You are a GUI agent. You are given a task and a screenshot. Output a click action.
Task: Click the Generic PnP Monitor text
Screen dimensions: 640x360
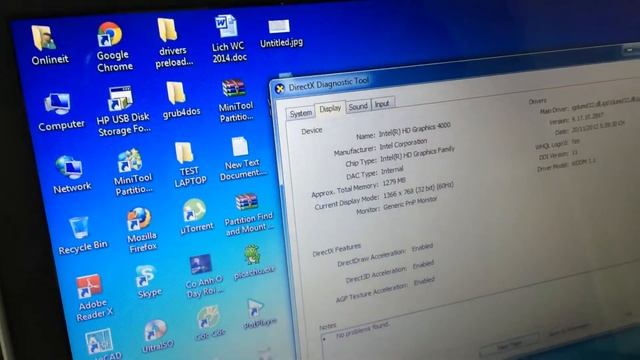tap(410, 204)
